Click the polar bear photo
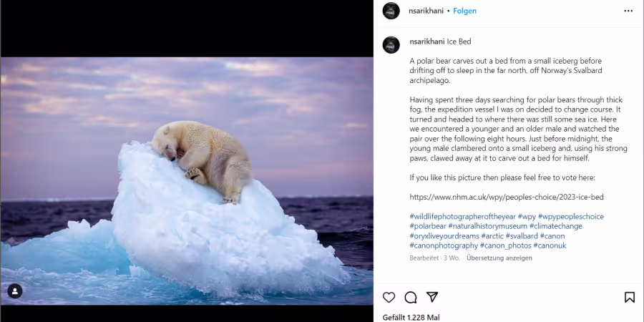644x322 pixels. point(187,181)
